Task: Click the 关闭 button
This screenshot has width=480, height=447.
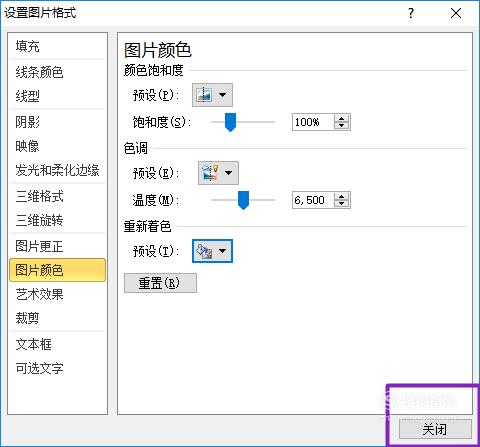Action: pos(435,429)
